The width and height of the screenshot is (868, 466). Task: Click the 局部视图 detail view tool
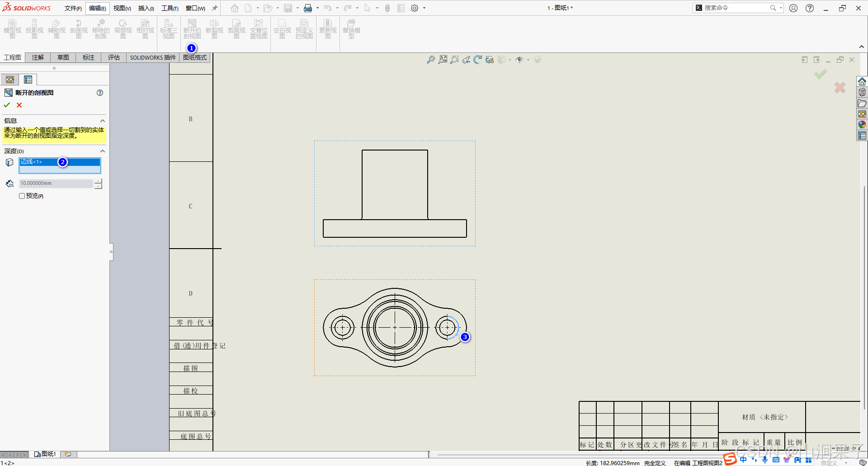click(x=123, y=29)
